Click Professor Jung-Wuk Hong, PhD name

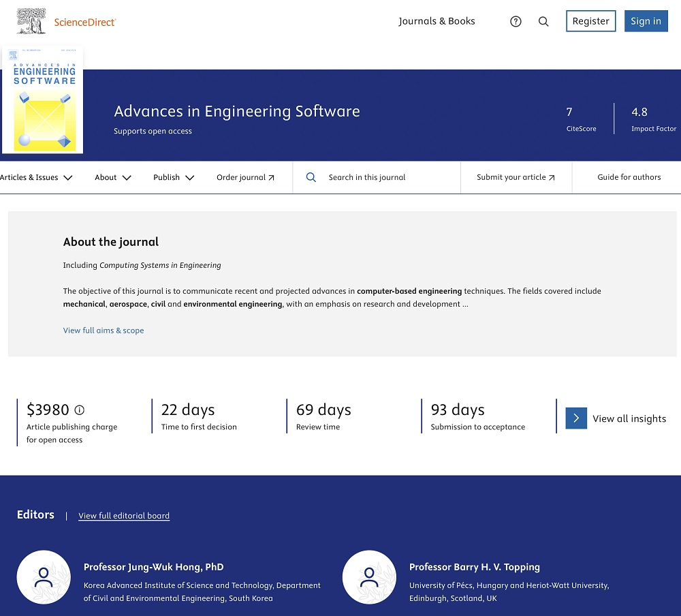tap(153, 567)
